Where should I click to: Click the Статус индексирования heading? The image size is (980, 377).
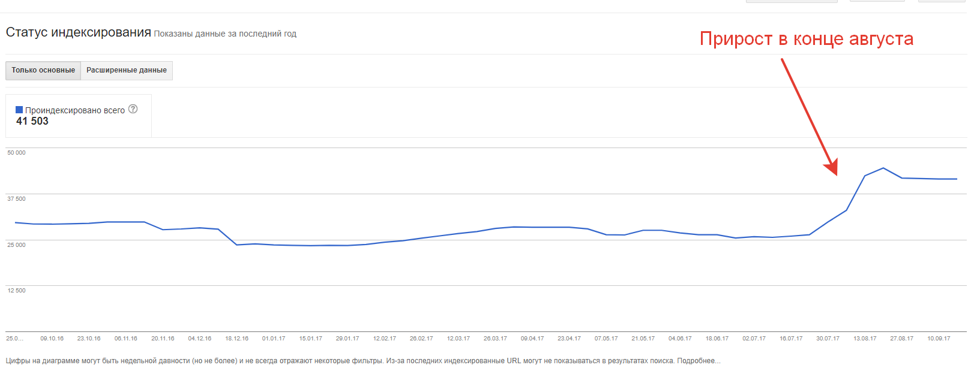click(x=79, y=32)
